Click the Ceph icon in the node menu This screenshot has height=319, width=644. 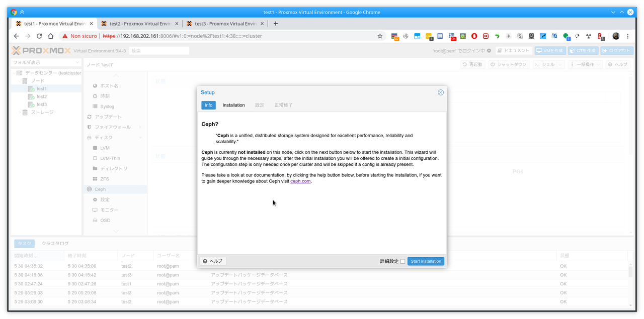[90, 189]
